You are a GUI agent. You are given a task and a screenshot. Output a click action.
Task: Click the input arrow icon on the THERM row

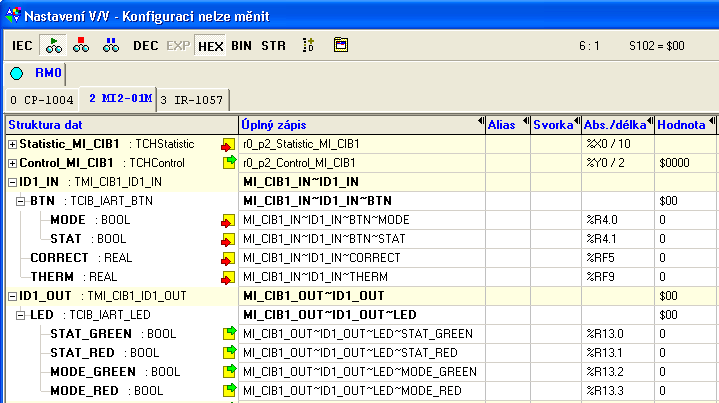pos(228,277)
